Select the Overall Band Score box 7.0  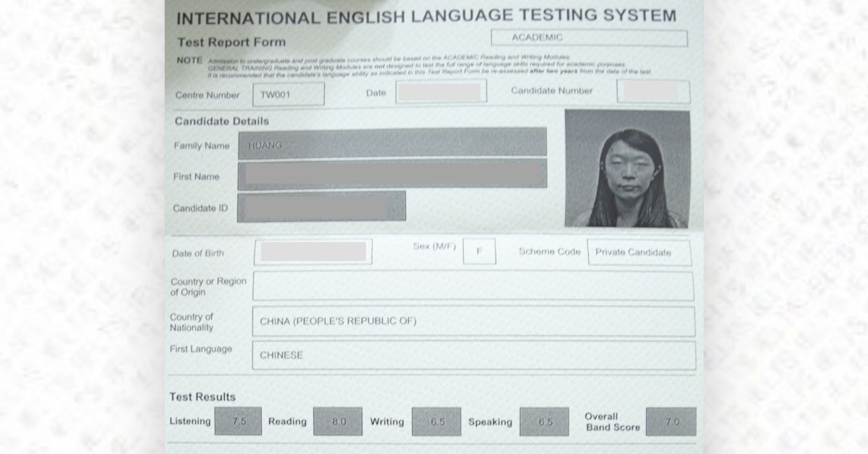[x=671, y=421]
